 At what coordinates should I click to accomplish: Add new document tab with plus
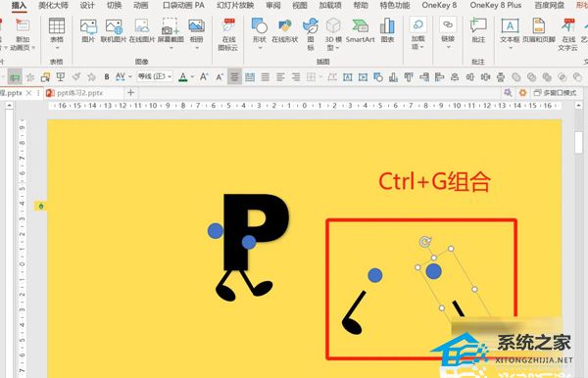click(x=130, y=92)
